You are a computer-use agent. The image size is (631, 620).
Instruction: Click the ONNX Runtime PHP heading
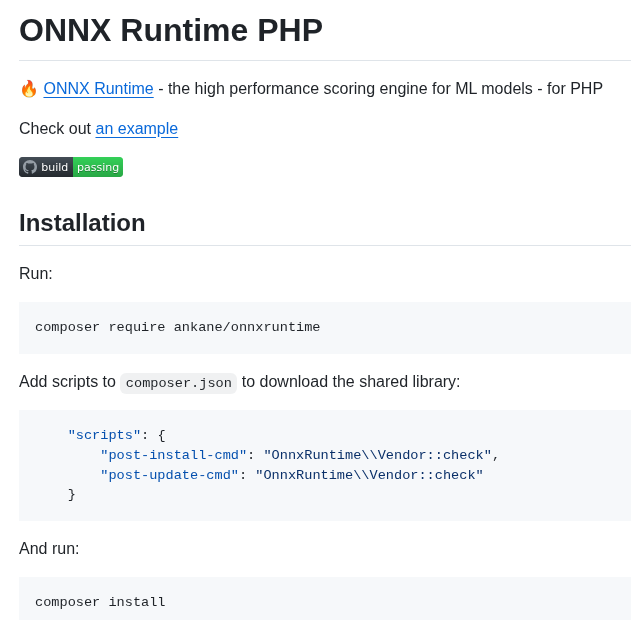(171, 30)
